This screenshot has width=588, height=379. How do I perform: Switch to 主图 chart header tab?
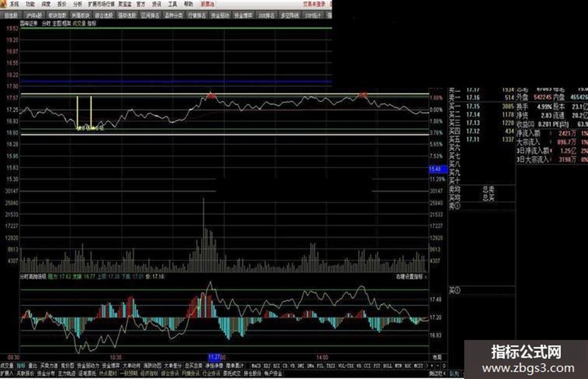tap(57, 23)
